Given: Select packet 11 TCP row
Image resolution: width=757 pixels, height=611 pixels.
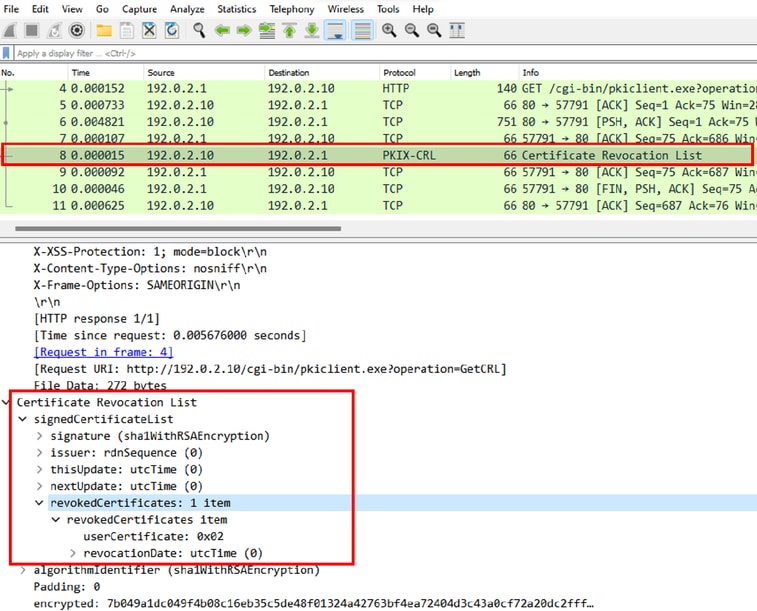Looking at the screenshot, I should (x=378, y=206).
